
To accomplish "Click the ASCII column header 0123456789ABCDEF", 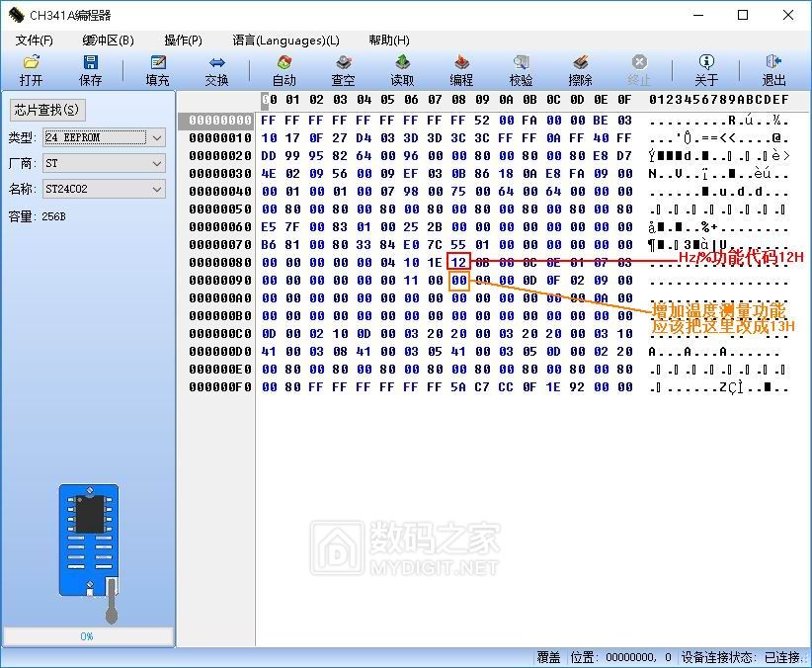I will pyautogui.click(x=719, y=100).
